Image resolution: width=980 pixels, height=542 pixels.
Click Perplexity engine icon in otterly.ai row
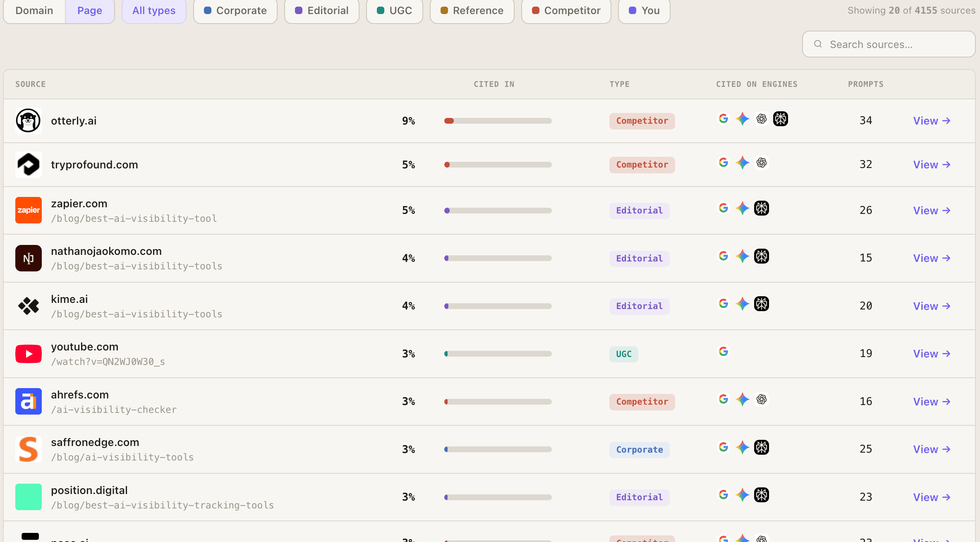[781, 119]
